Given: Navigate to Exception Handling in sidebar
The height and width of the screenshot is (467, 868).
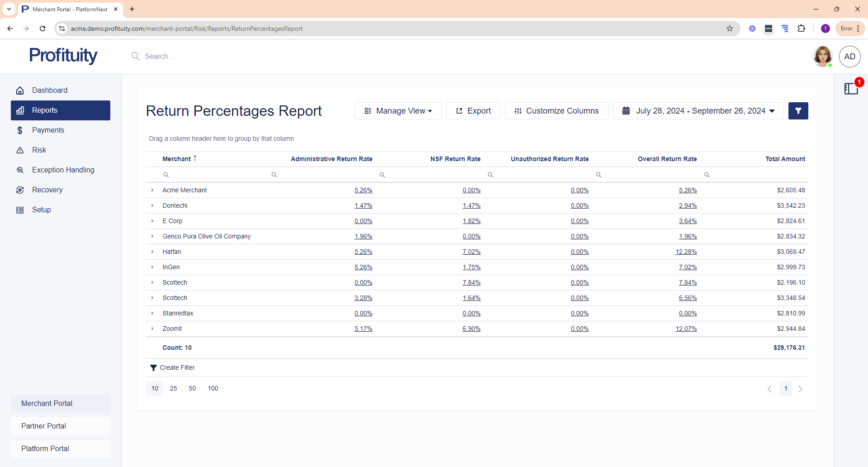Looking at the screenshot, I should pyautogui.click(x=63, y=170).
